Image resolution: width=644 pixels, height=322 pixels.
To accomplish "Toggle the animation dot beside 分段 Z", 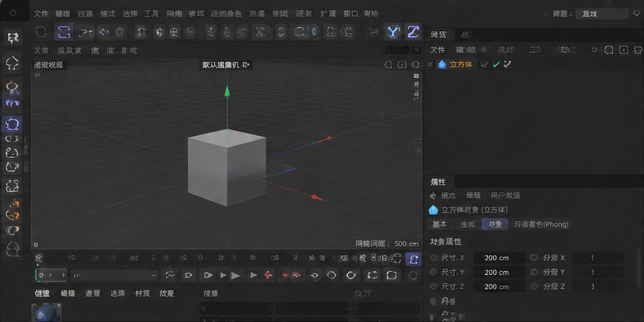I will pos(534,286).
